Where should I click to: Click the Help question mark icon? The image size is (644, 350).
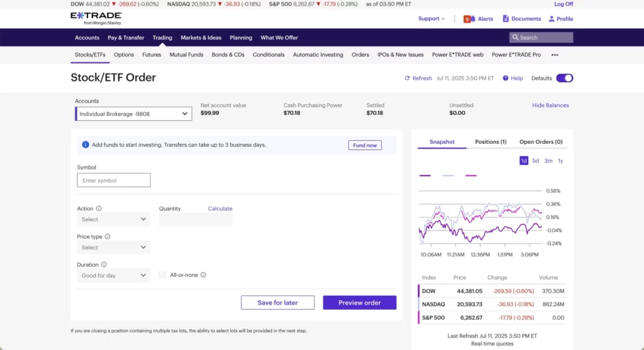click(x=506, y=78)
